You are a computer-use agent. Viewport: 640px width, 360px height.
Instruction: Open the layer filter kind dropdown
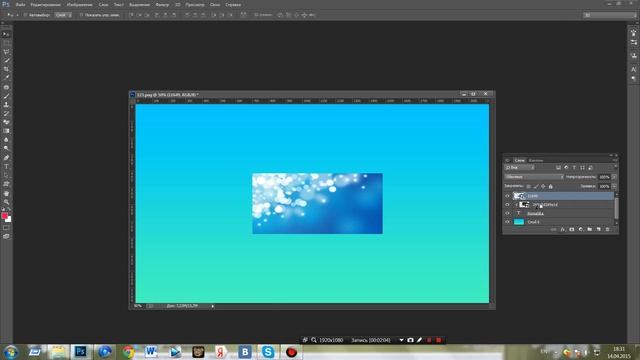click(x=519, y=167)
